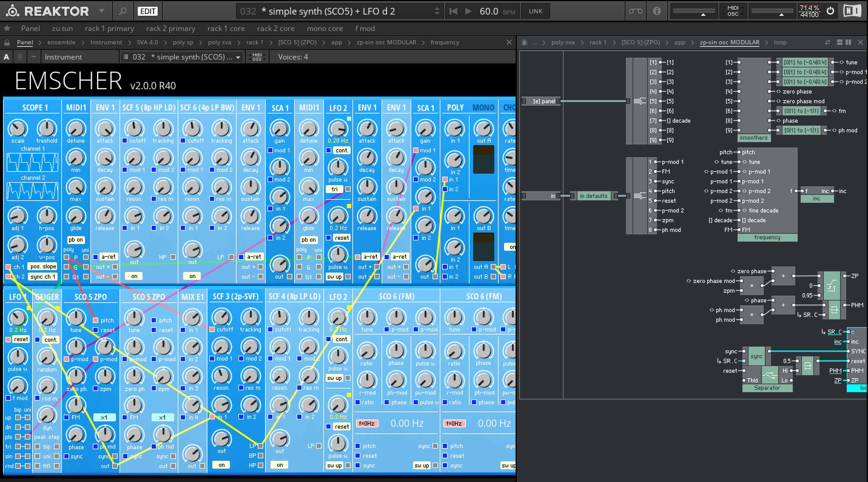Click the magnifier search icon in header
Screen dimensions: 868x482
123,11
